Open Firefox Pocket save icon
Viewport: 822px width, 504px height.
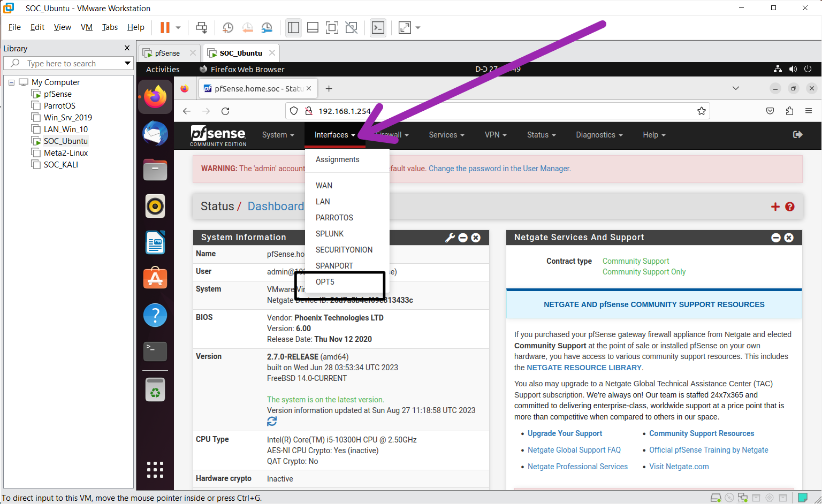click(x=770, y=111)
